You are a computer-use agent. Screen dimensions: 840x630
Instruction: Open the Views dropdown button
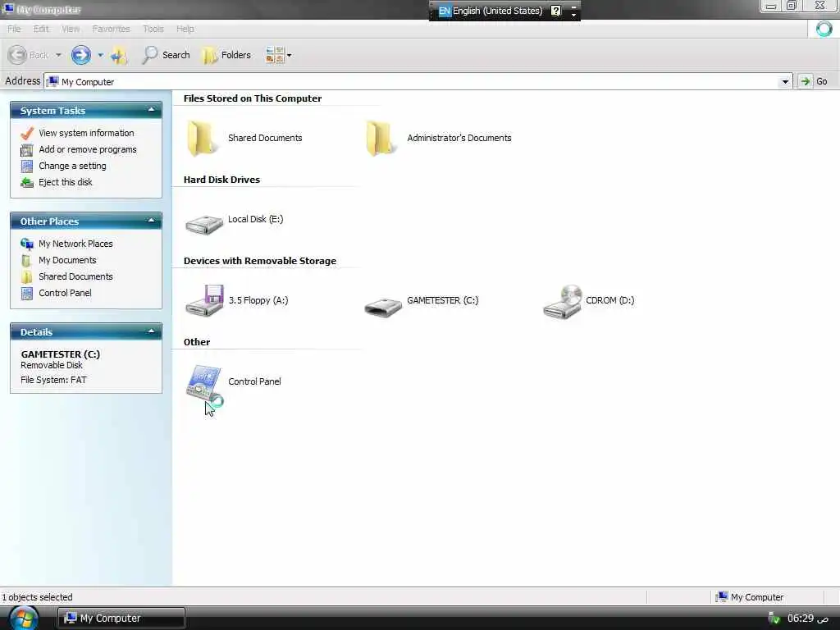point(279,55)
